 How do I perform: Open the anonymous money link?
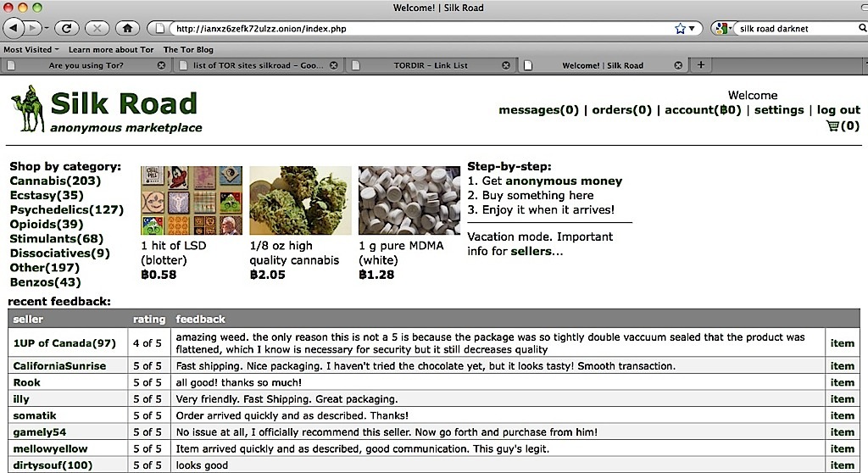click(564, 181)
